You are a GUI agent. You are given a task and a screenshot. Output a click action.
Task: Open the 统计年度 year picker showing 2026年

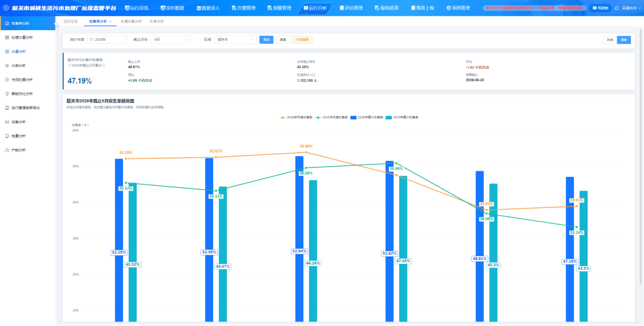[x=107, y=39]
